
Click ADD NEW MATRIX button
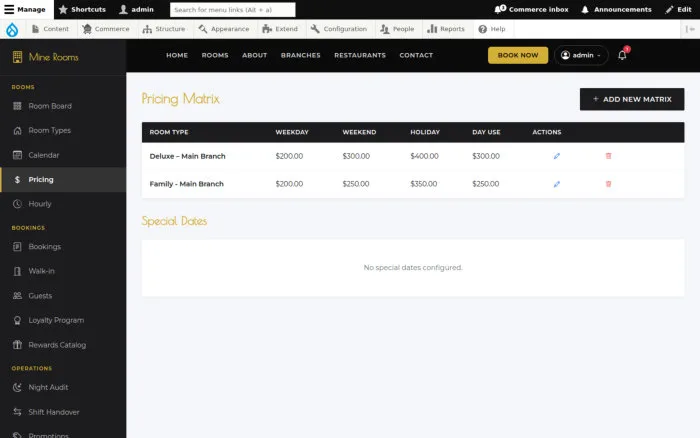tap(632, 99)
